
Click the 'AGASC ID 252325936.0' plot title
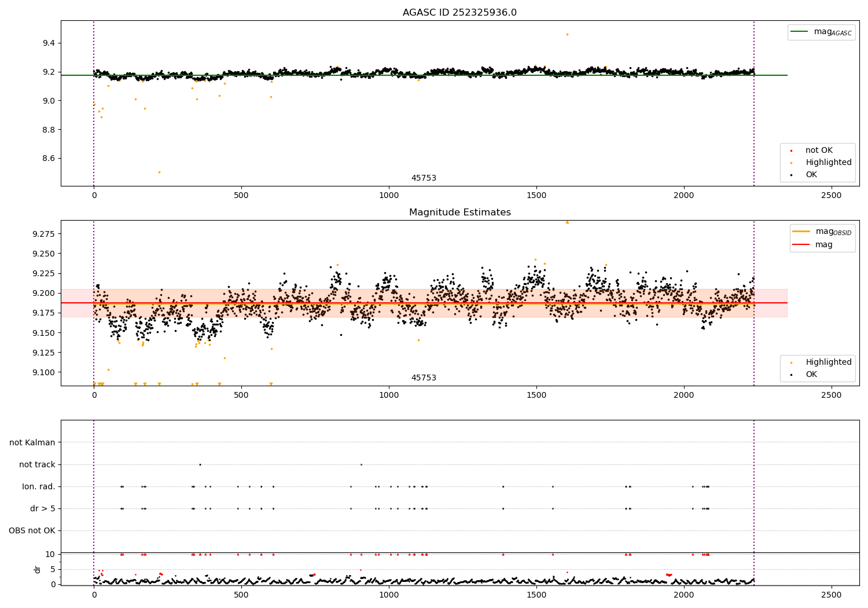(459, 13)
